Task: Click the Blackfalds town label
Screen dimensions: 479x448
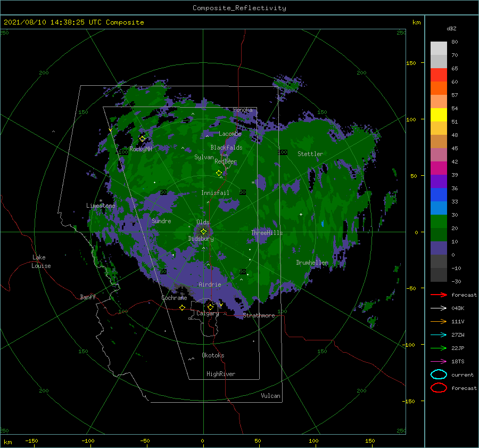Action: coord(226,148)
